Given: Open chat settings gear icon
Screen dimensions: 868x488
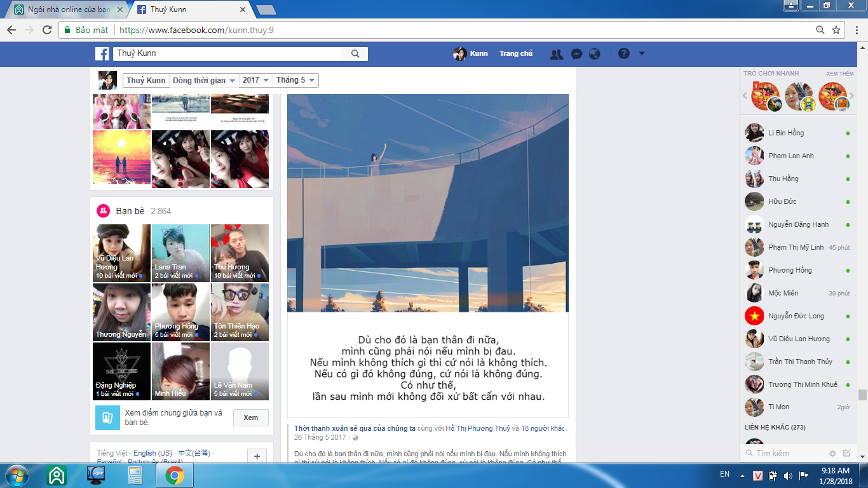Looking at the screenshot, I should point(832,453).
